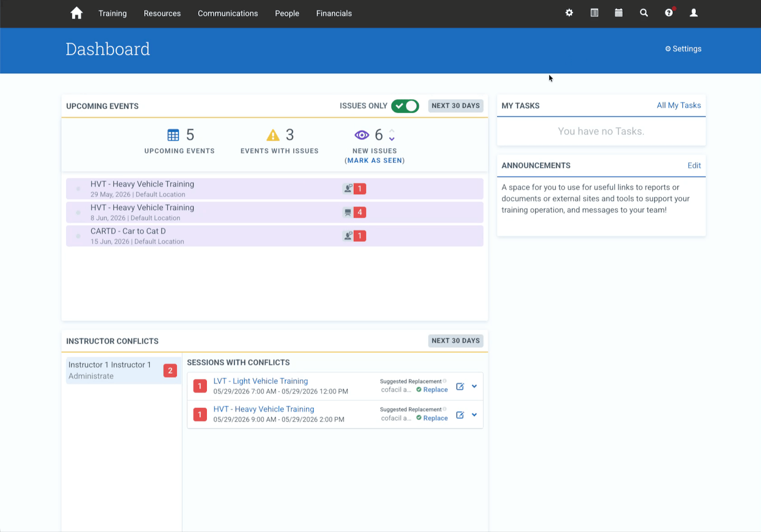
Task: Click status dot on HVT 8 Jun row
Action: pyautogui.click(x=78, y=212)
